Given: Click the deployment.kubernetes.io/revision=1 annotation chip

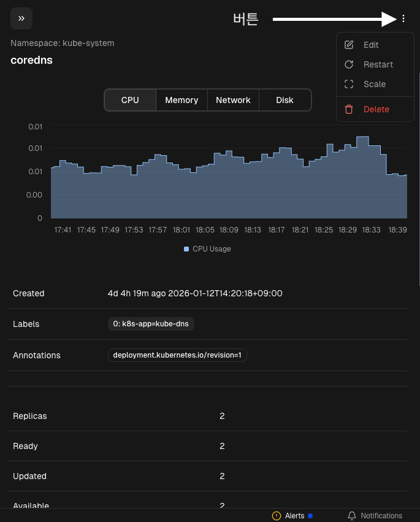Looking at the screenshot, I should pos(177,355).
